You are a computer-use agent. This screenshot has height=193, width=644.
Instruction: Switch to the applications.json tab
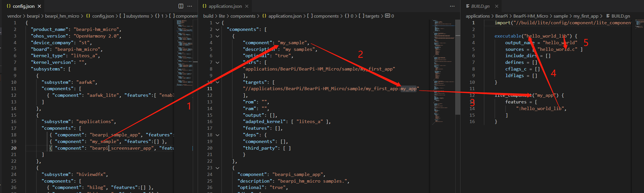[x=225, y=6]
